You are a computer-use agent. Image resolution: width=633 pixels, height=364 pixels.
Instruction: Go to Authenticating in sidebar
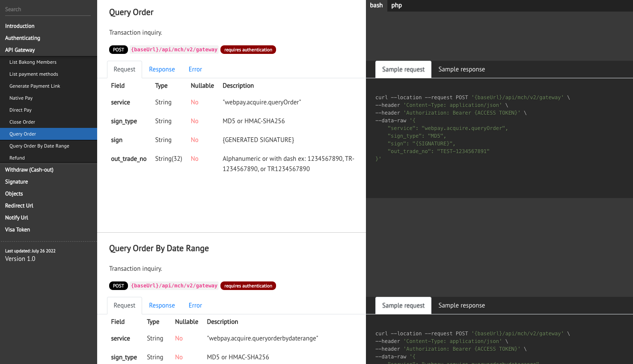[23, 38]
